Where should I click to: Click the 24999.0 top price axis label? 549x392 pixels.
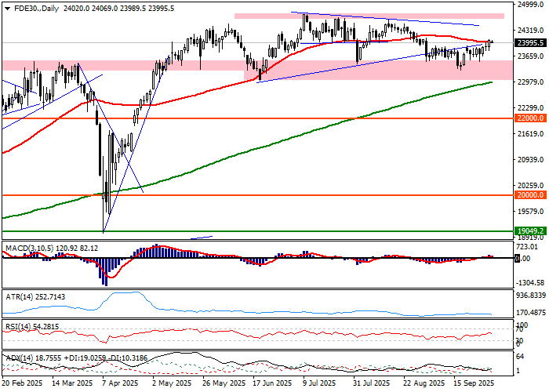(530, 5)
